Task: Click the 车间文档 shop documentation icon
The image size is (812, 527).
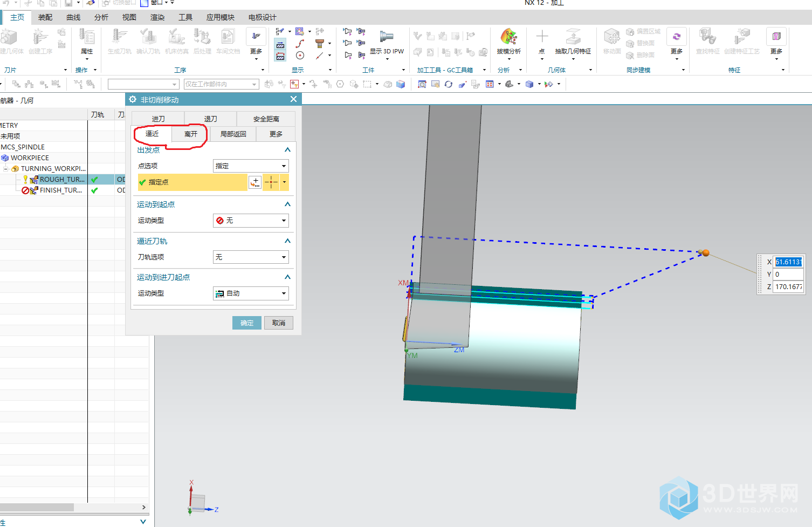Action: pos(228,42)
